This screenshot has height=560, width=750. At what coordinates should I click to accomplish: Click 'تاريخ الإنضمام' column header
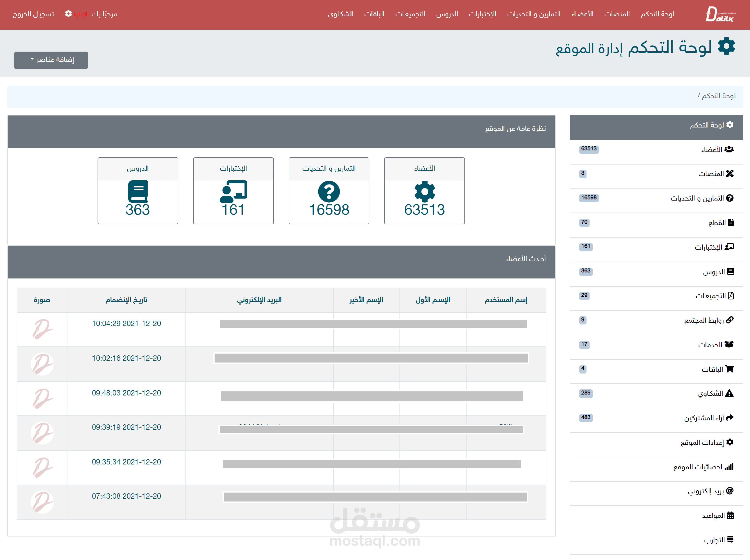point(126,300)
